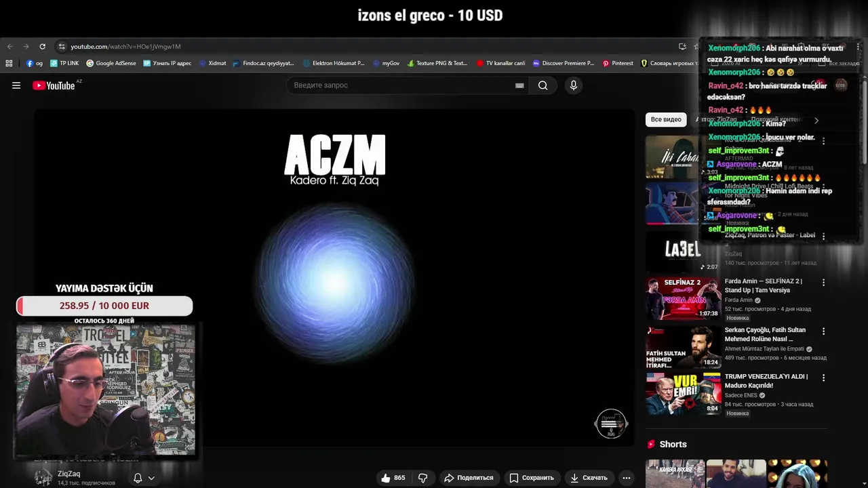Open the ZiqZaq channel name link
Viewport: 868px width, 488px height.
[68, 474]
